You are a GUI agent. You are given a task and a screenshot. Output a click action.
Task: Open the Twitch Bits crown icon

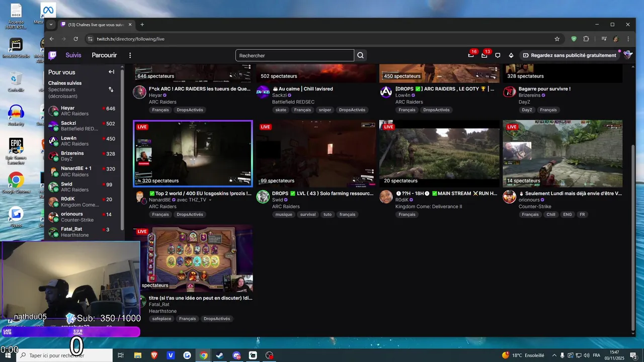511,55
